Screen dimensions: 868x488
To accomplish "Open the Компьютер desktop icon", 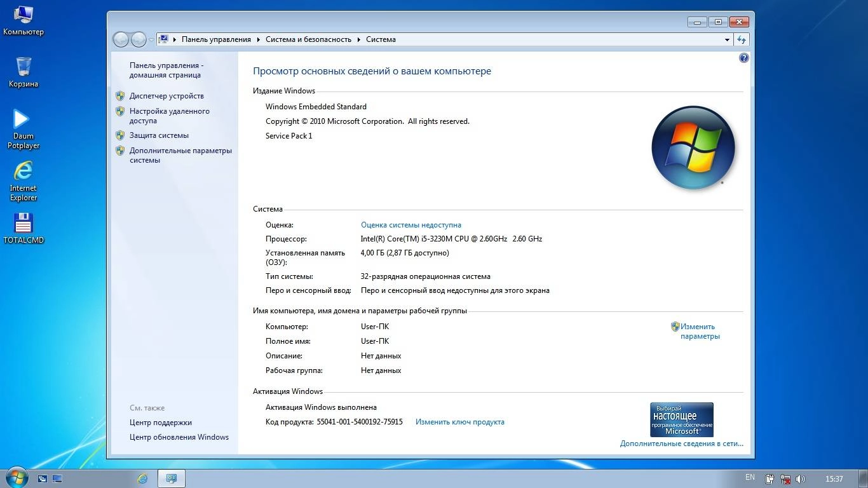I will pos(24,20).
